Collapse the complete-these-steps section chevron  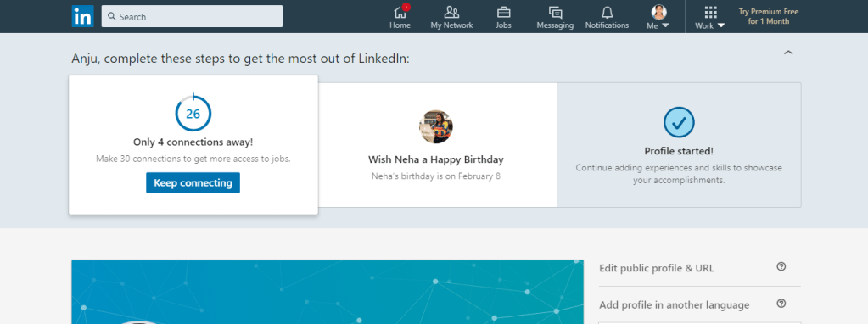pyautogui.click(x=789, y=53)
